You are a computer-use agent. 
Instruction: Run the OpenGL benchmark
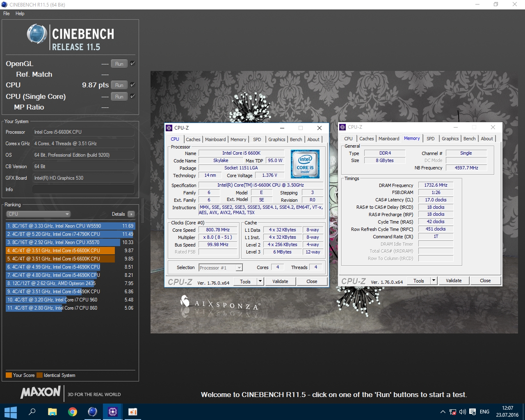[119, 64]
